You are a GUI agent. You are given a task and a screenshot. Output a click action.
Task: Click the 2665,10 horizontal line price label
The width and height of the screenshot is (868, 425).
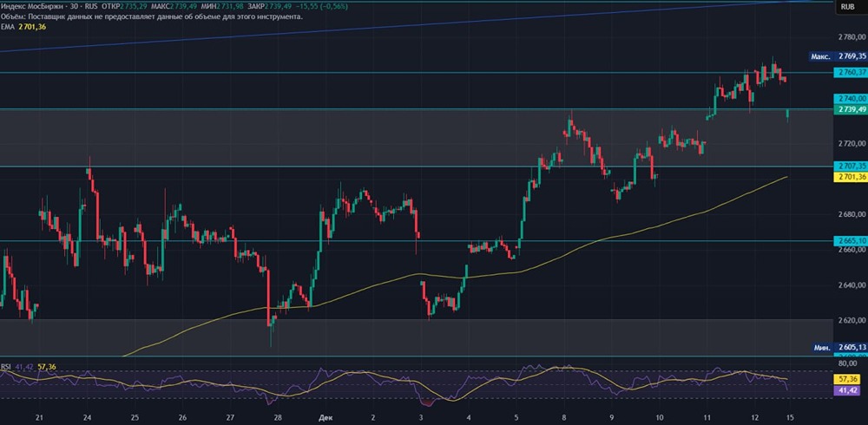pos(851,241)
